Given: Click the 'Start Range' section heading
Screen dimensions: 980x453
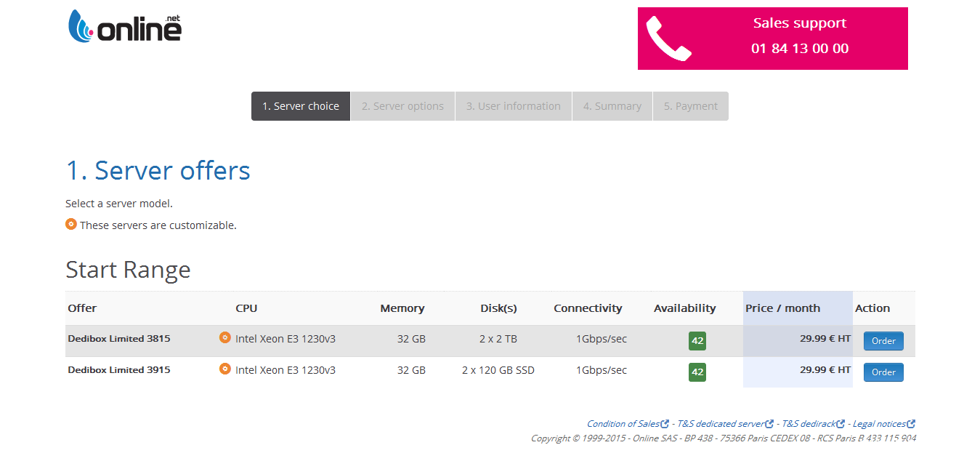Looking at the screenshot, I should (x=128, y=270).
